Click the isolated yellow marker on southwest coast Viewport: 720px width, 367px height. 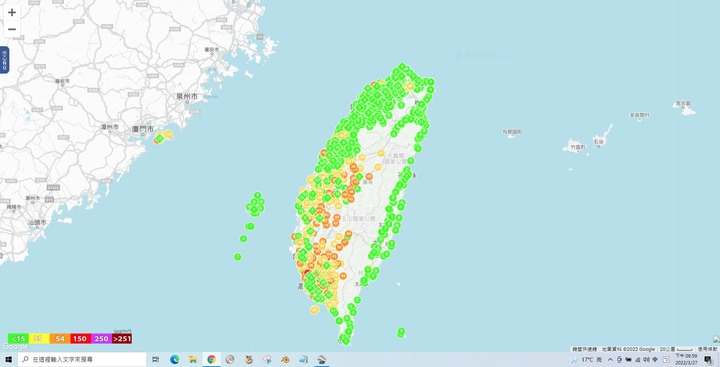pyautogui.click(x=314, y=310)
